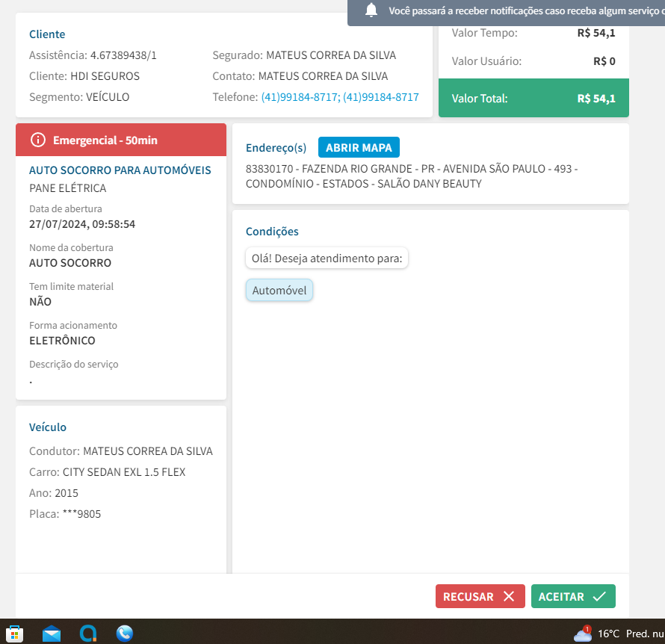Click the Veículo section heading
The width and height of the screenshot is (665, 644).
pos(48,427)
